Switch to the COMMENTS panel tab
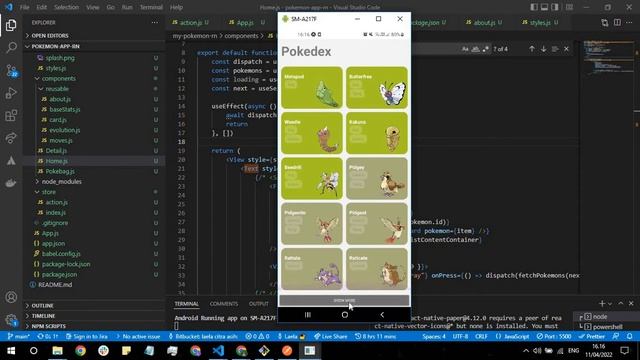The height and width of the screenshot is (360, 640). 224,304
